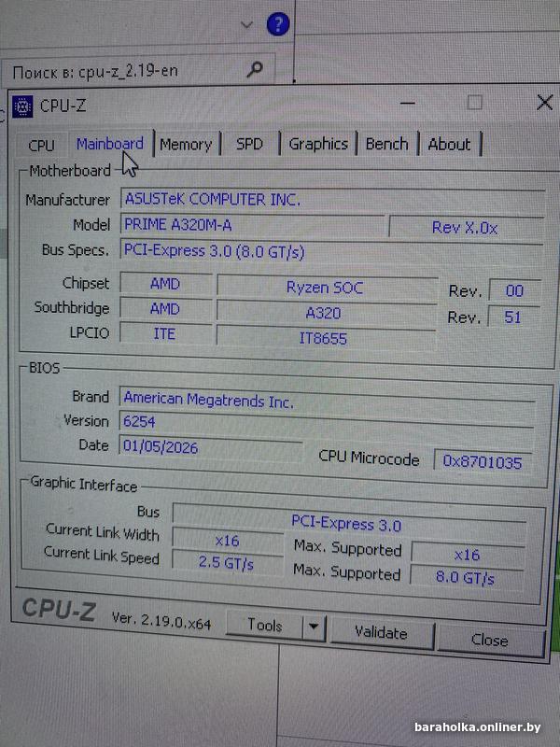Click the chipset Rev. 00 value
The image size is (560, 747).
[514, 290]
